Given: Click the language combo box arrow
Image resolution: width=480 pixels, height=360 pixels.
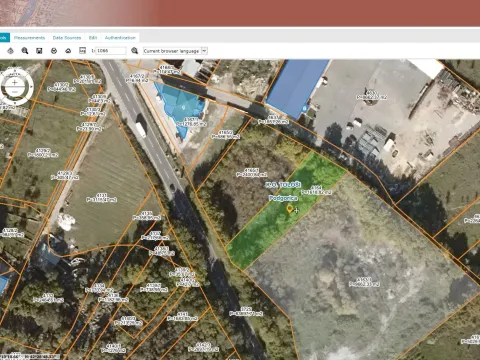Looking at the screenshot, I should pos(204,51).
